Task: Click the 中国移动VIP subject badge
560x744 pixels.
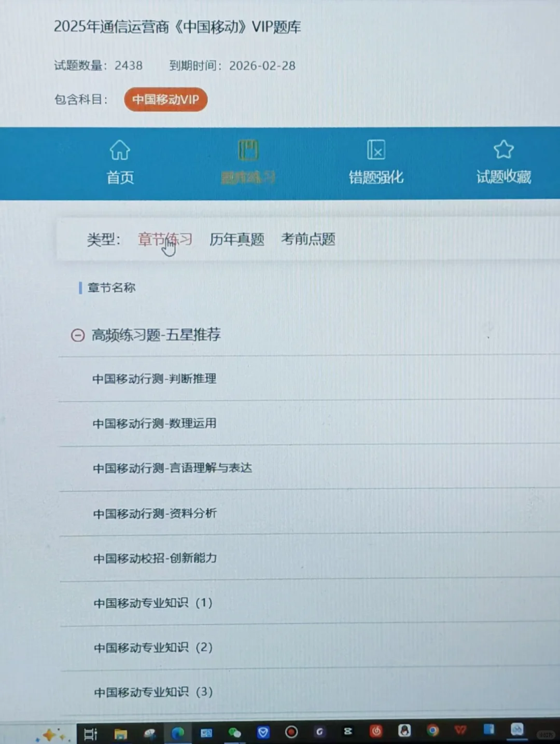Action: pyautogui.click(x=165, y=100)
